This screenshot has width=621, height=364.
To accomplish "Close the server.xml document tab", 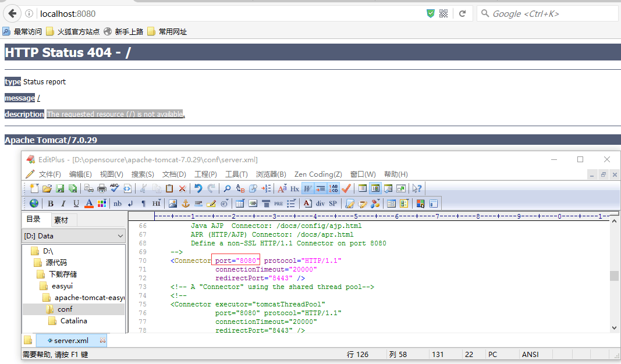I will click(x=102, y=340).
